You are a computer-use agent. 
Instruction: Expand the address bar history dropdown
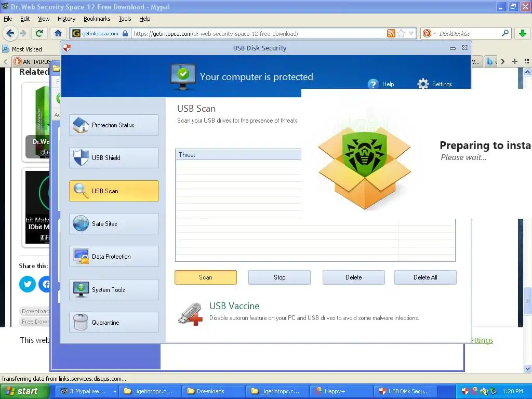(411, 33)
